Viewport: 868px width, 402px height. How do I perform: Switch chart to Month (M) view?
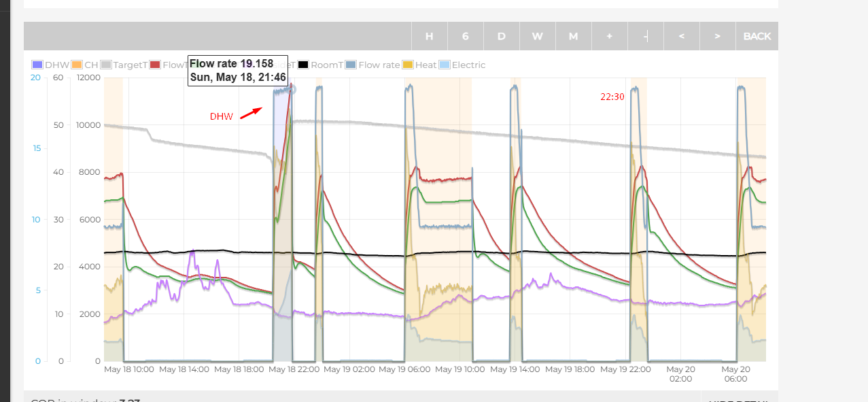coord(573,36)
